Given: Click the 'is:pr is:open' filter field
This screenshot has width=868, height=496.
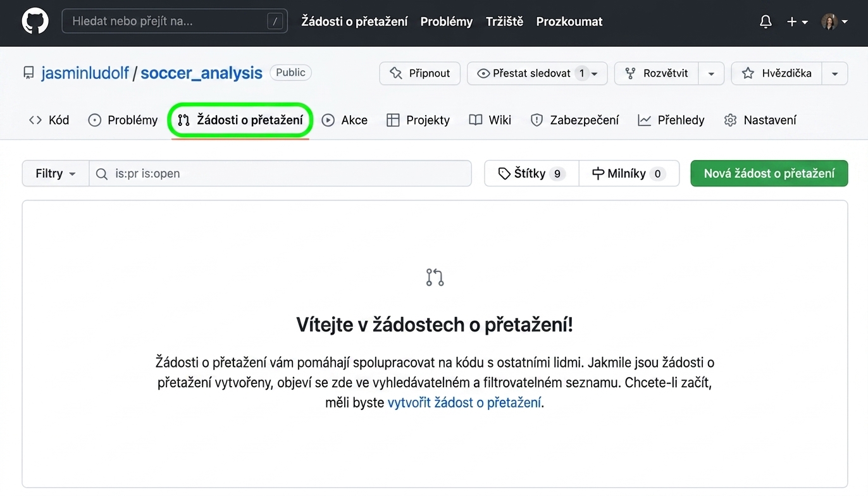Looking at the screenshot, I should [x=280, y=173].
